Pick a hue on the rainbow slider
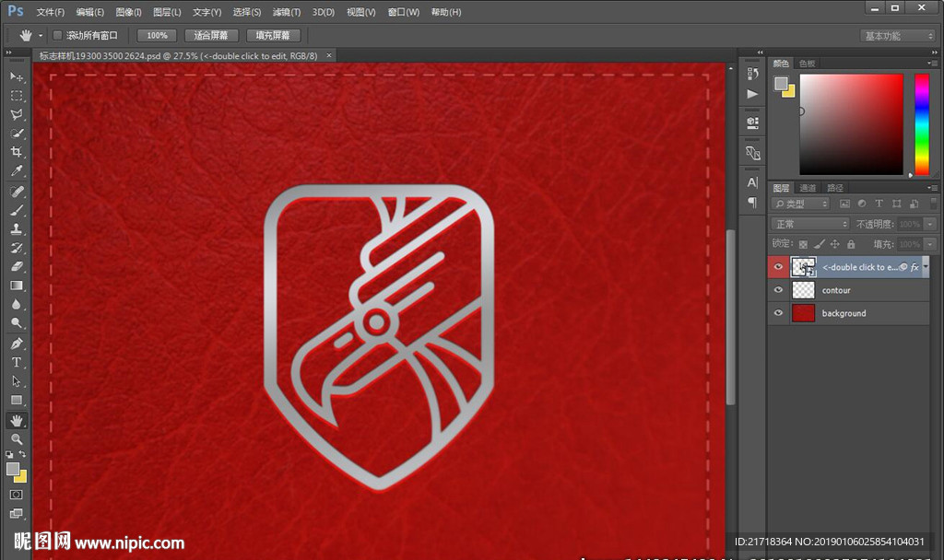Image resolution: width=944 pixels, height=560 pixels. 922,124
